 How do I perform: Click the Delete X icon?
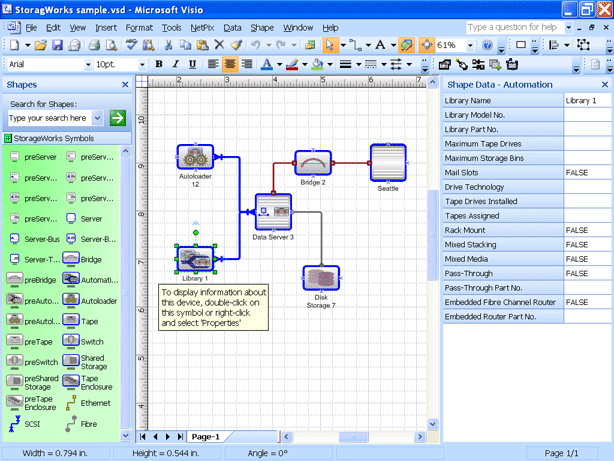[x=219, y=45]
